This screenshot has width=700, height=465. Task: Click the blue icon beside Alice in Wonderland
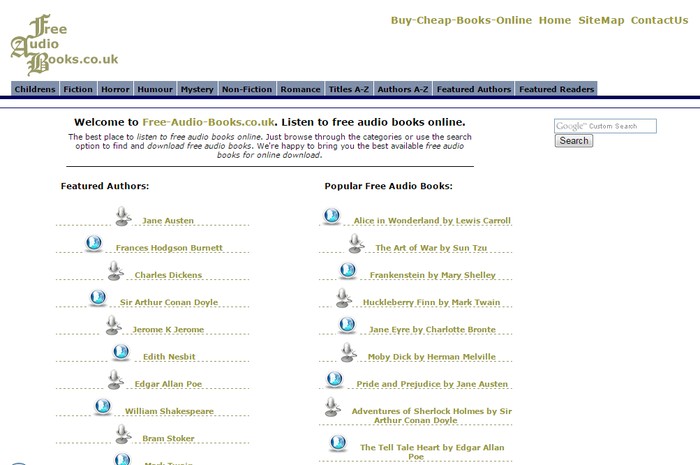tap(332, 216)
